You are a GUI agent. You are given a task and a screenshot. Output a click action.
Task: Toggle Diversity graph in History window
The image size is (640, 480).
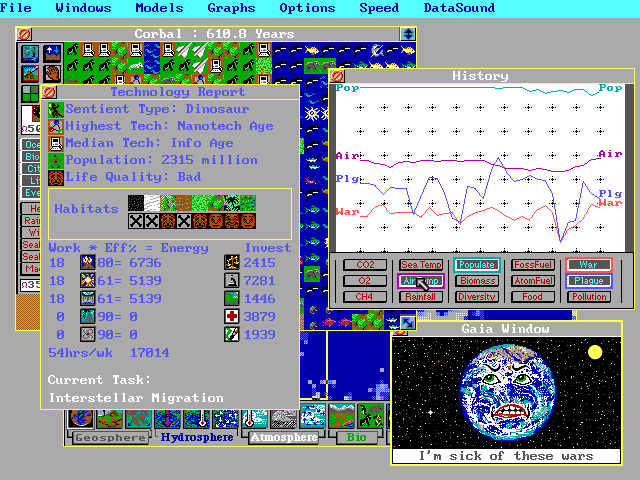coord(477,297)
